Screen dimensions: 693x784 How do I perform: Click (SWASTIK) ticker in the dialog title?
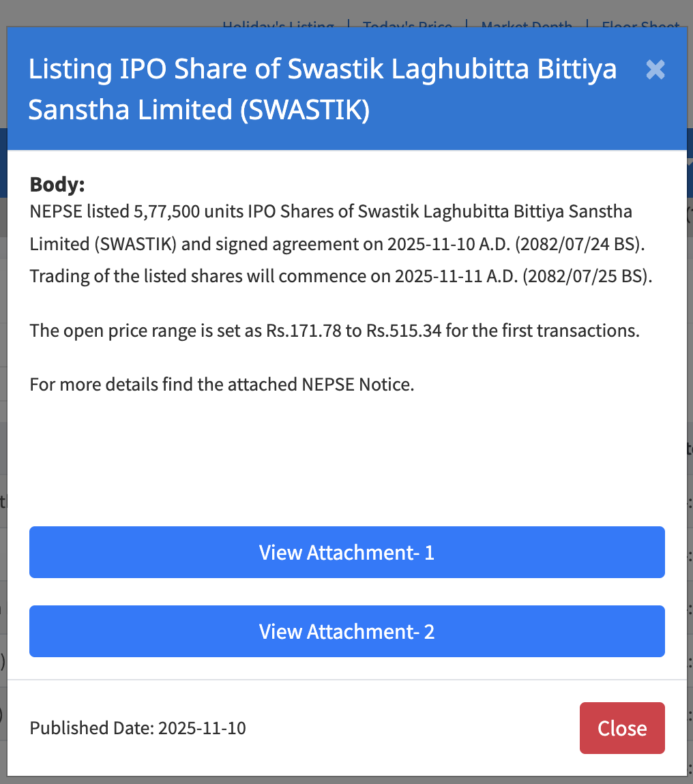pyautogui.click(x=304, y=109)
